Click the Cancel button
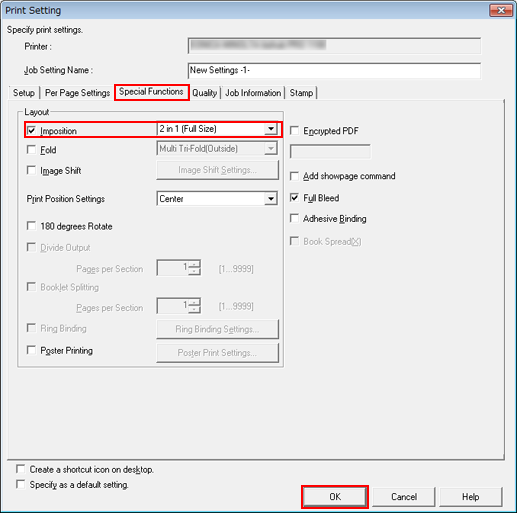Image resolution: width=517 pixels, height=513 pixels. pos(404,497)
